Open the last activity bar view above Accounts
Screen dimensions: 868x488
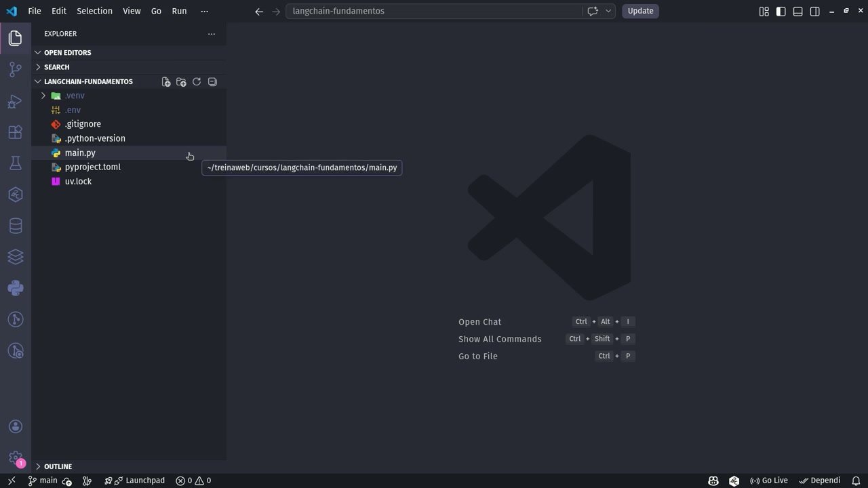click(x=15, y=350)
